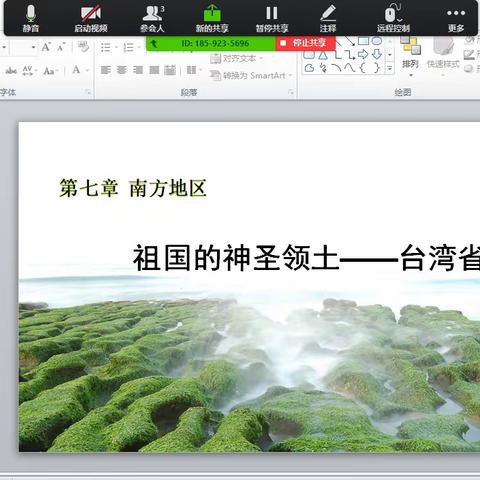
Task: Expand the full shapes gallery
Action: coord(390,68)
